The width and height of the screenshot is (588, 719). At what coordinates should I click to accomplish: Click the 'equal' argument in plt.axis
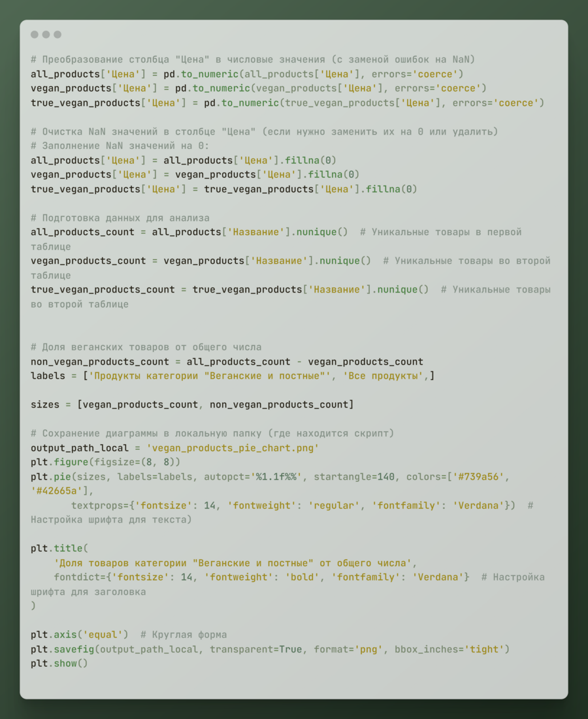coord(103,635)
